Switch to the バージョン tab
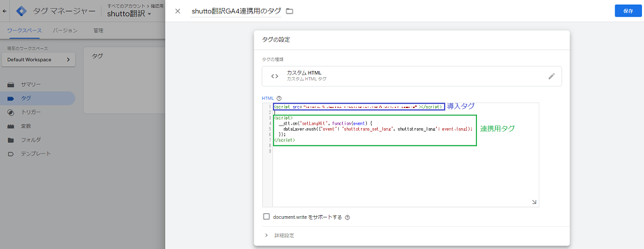The height and width of the screenshot is (249, 644). (x=65, y=30)
